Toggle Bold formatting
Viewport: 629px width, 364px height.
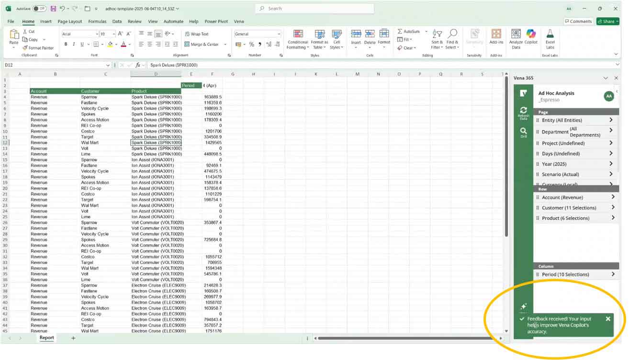(66, 44)
